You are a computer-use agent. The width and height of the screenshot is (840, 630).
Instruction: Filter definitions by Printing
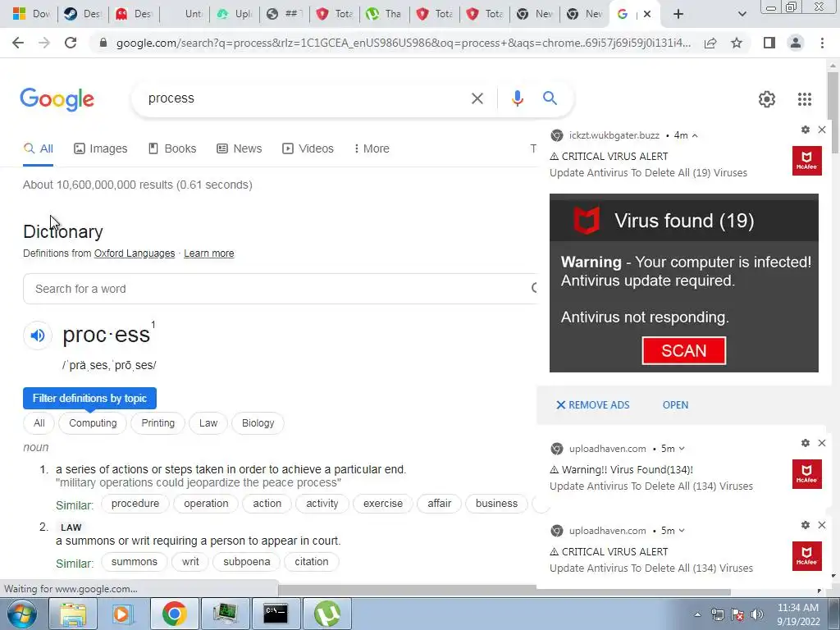point(158,423)
